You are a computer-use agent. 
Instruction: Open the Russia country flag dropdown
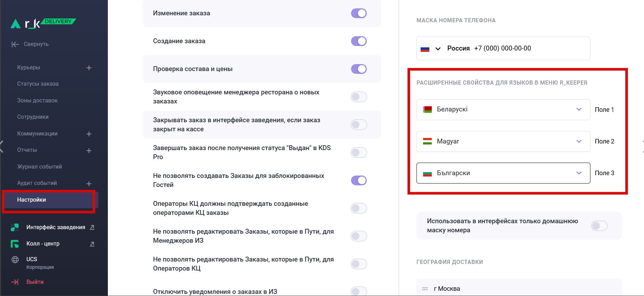click(431, 49)
